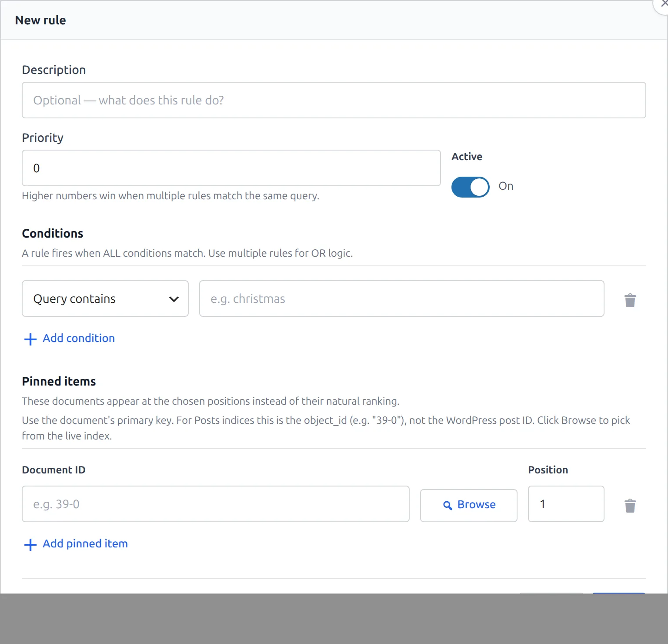Delete the pinned item row trash icon
Screen dimensions: 668x644
[630, 506]
